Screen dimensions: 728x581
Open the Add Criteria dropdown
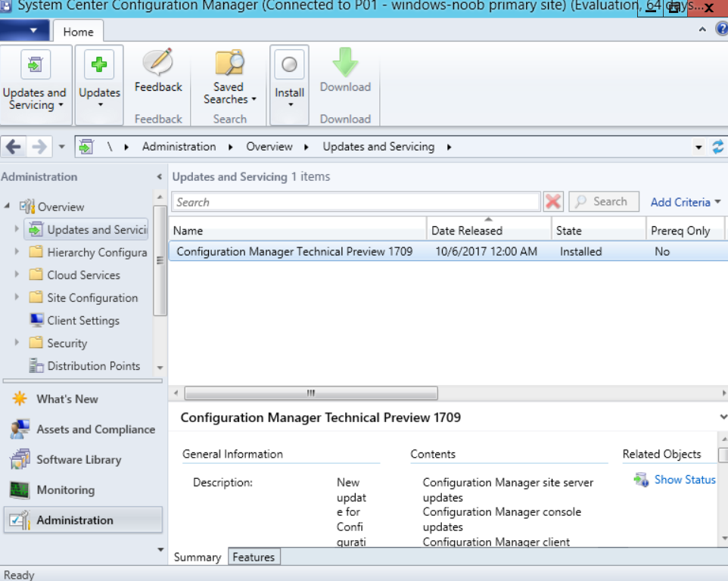pyautogui.click(x=686, y=202)
